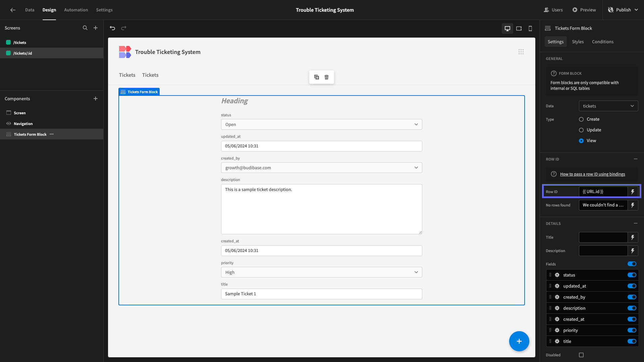
Task: Switch to mobile preview size
Action: 530,28
